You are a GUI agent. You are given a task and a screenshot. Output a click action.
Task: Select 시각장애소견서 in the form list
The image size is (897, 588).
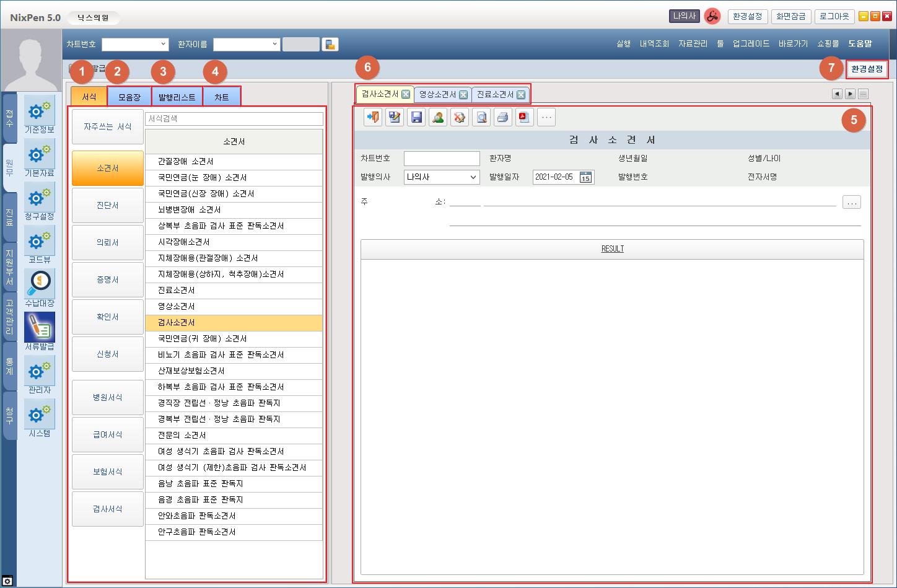tap(184, 242)
